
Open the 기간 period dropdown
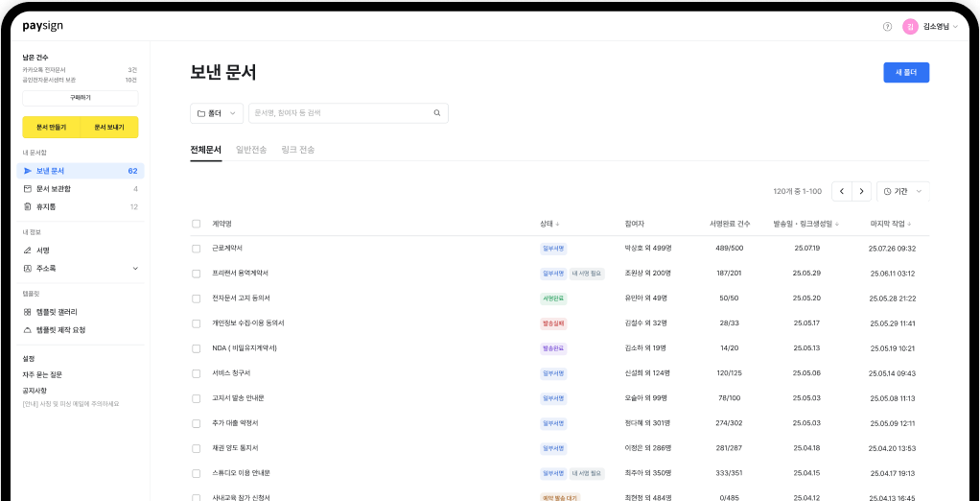902,192
